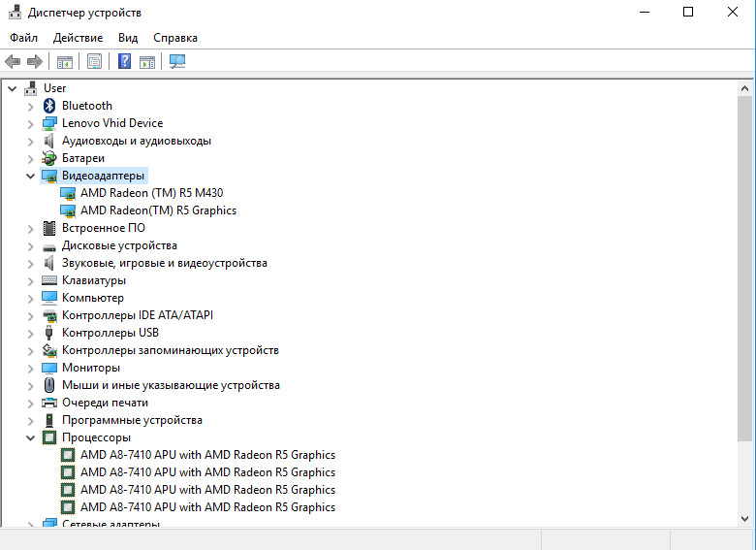Click the Мыши mouse icon

(49, 385)
